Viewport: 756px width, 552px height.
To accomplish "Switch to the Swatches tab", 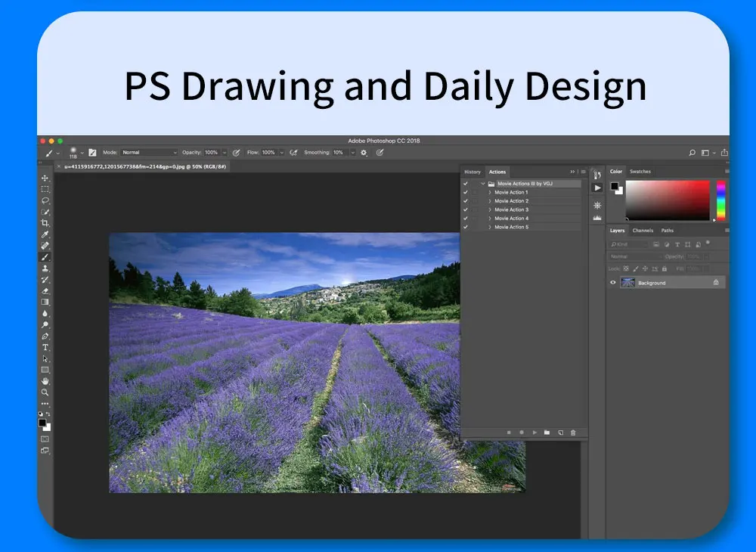I will click(x=640, y=171).
